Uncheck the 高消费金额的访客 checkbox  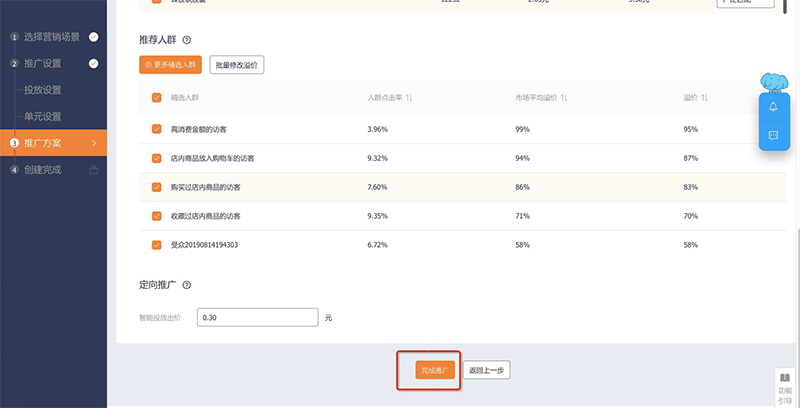coord(156,129)
